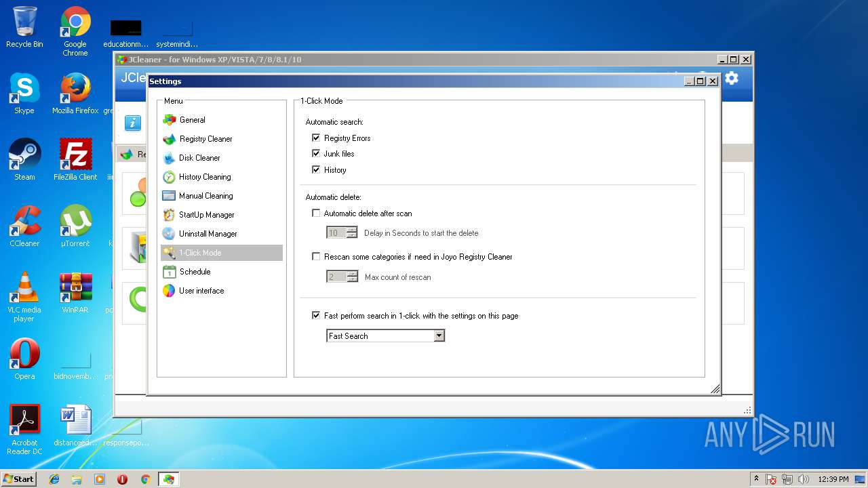The width and height of the screenshot is (868, 488).
Task: Select User interface color wheel icon
Action: point(169,291)
